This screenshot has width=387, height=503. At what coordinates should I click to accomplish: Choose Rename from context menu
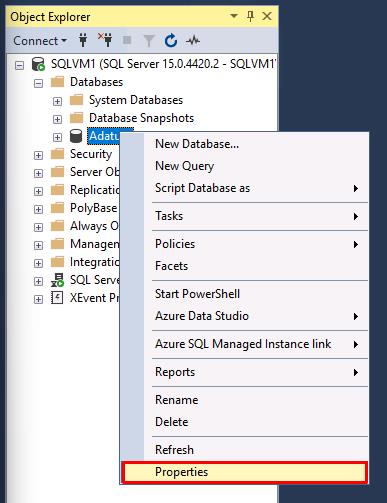[244, 400]
